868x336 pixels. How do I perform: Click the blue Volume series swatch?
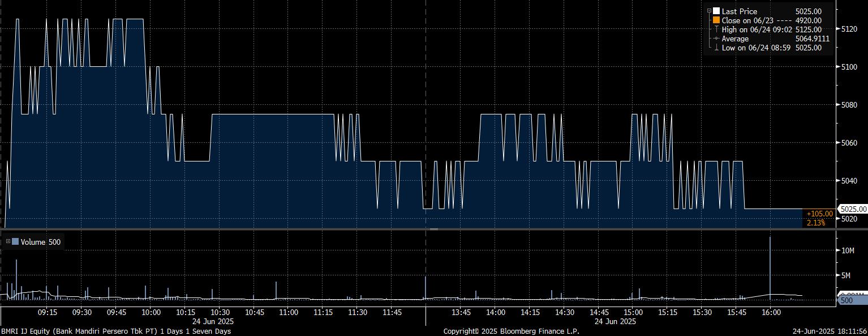[15, 242]
